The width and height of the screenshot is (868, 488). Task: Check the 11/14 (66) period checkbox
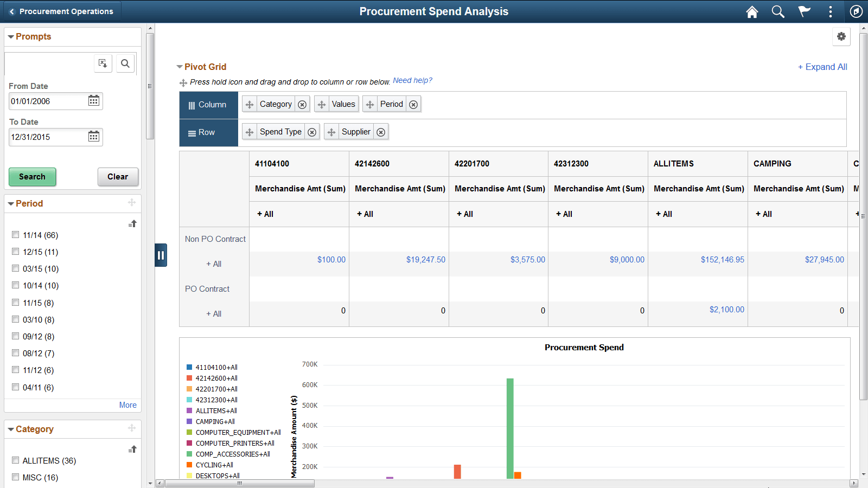click(x=15, y=234)
